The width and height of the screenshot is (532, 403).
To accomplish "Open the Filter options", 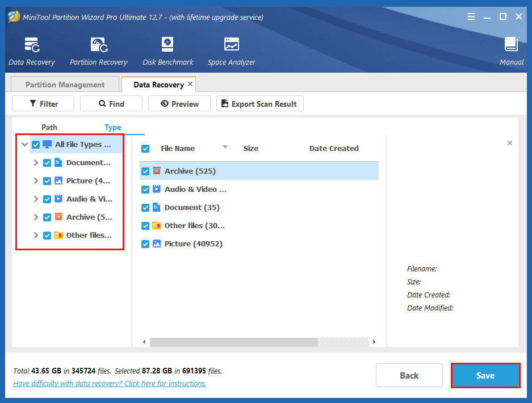I will click(43, 103).
